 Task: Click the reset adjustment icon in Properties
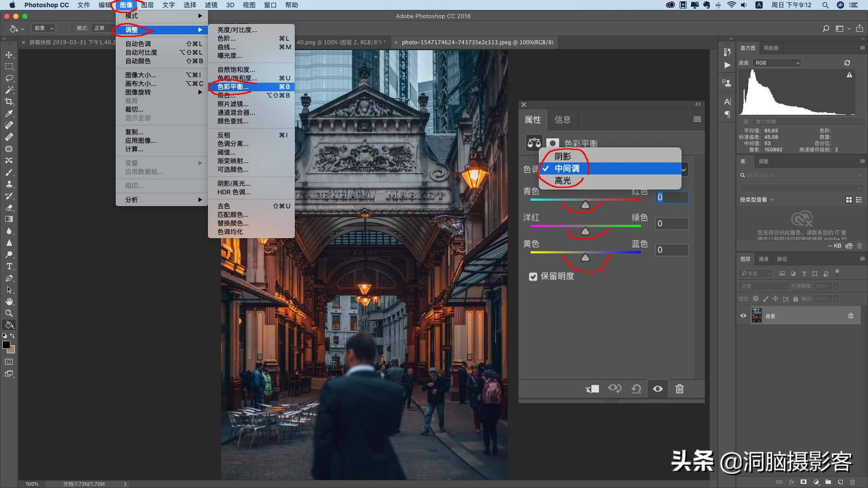point(636,389)
